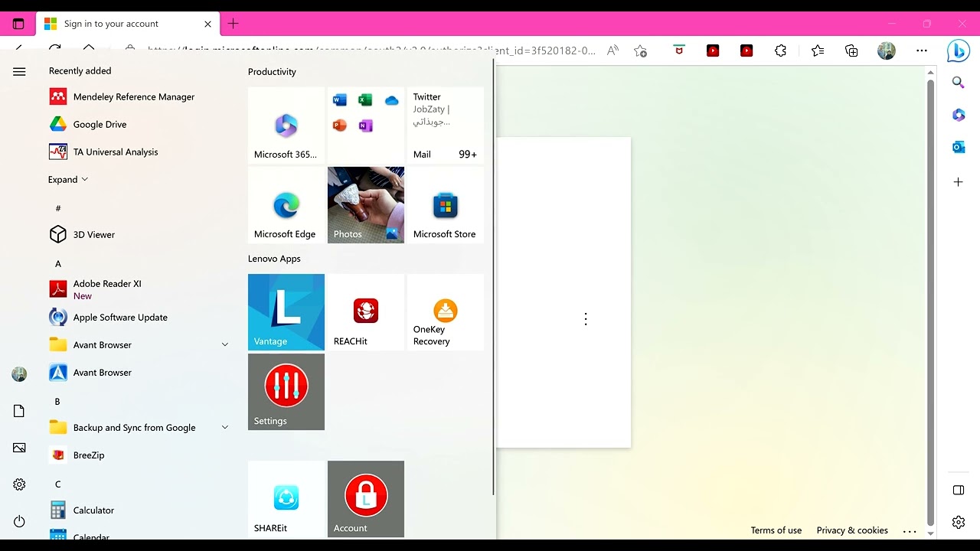Click the Productivity group header

pos(272,72)
